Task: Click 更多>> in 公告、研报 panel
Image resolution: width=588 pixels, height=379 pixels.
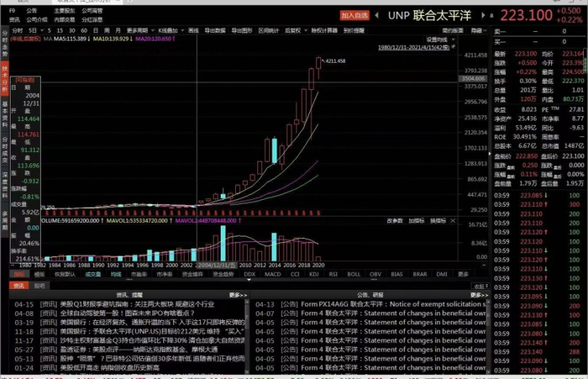Action: coord(480,295)
